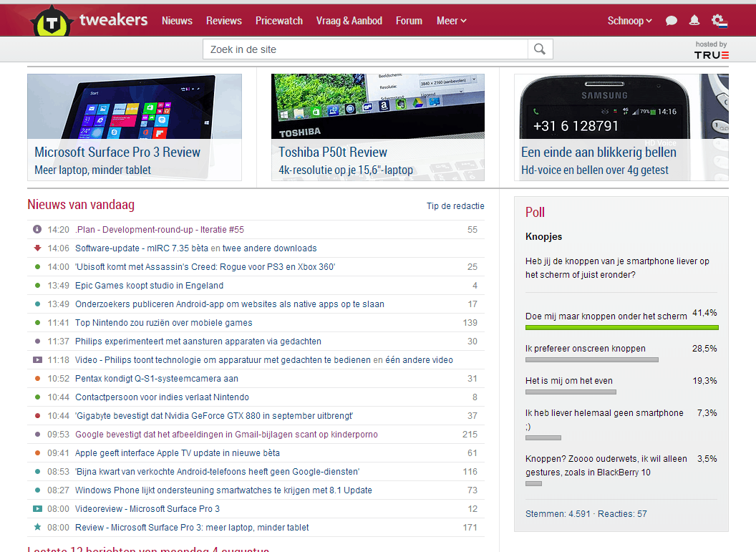Open 'Videoreview - Microsoft Surface Pro 3'
This screenshot has height=552, width=756.
click(x=147, y=508)
